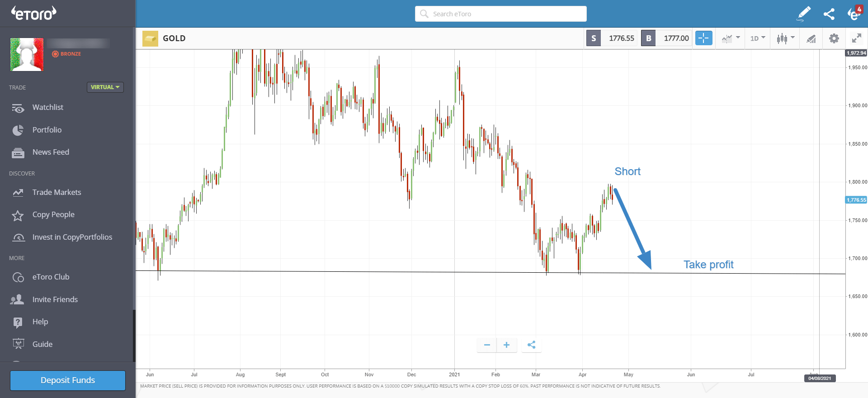Click the GOLD instrument icon

[150, 38]
